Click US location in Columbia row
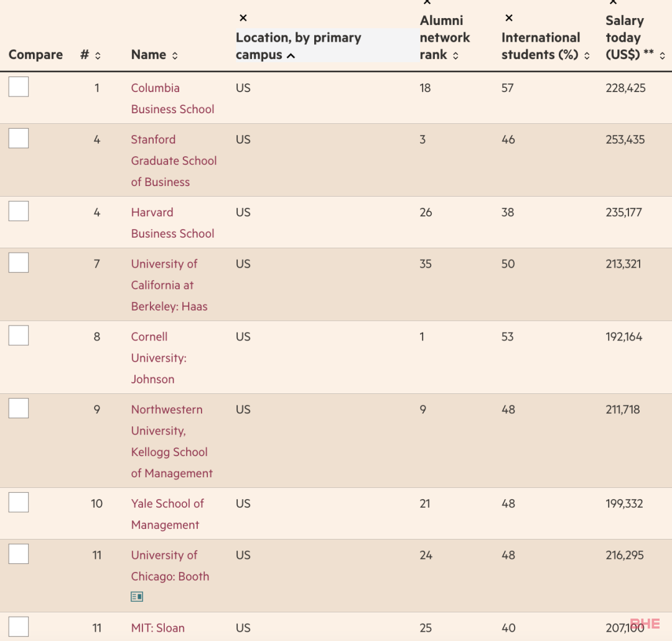Image resolution: width=672 pixels, height=641 pixels. (x=243, y=88)
